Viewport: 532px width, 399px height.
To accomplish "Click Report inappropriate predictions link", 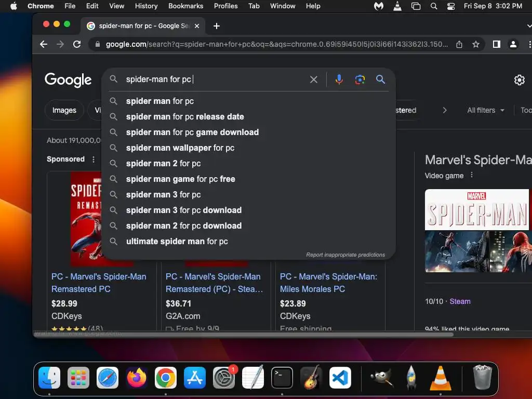I will (345, 255).
